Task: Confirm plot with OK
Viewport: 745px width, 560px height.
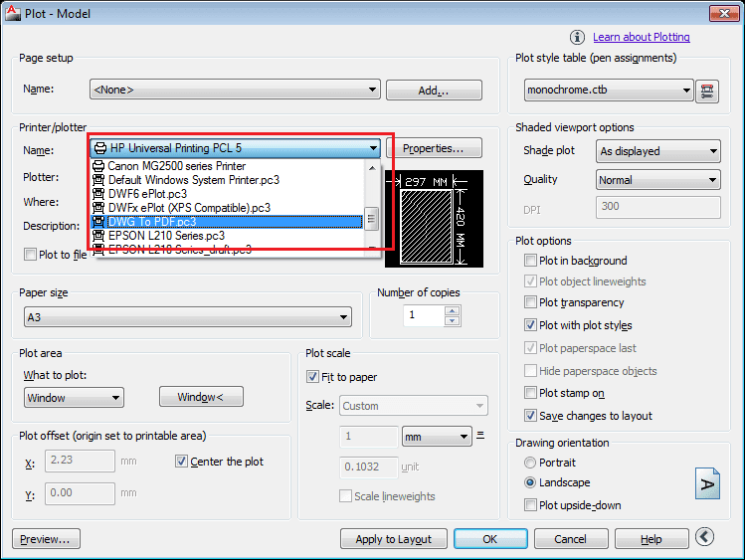Action: pyautogui.click(x=490, y=539)
